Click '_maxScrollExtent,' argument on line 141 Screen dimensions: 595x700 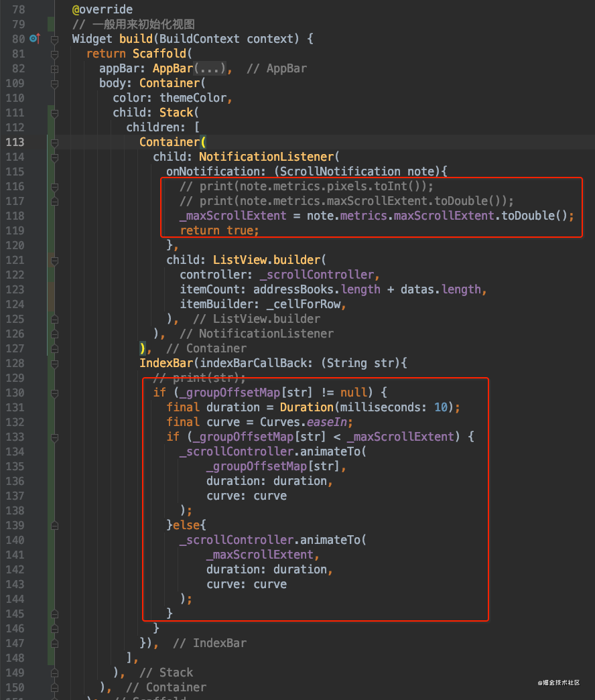coord(263,555)
